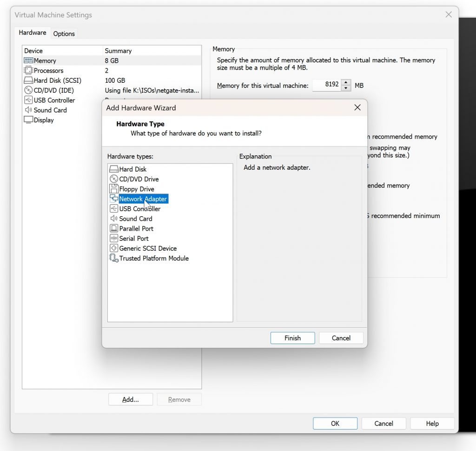The image size is (476, 451).
Task: Close the Add Hardware Wizard dialog
Action: pos(357,107)
